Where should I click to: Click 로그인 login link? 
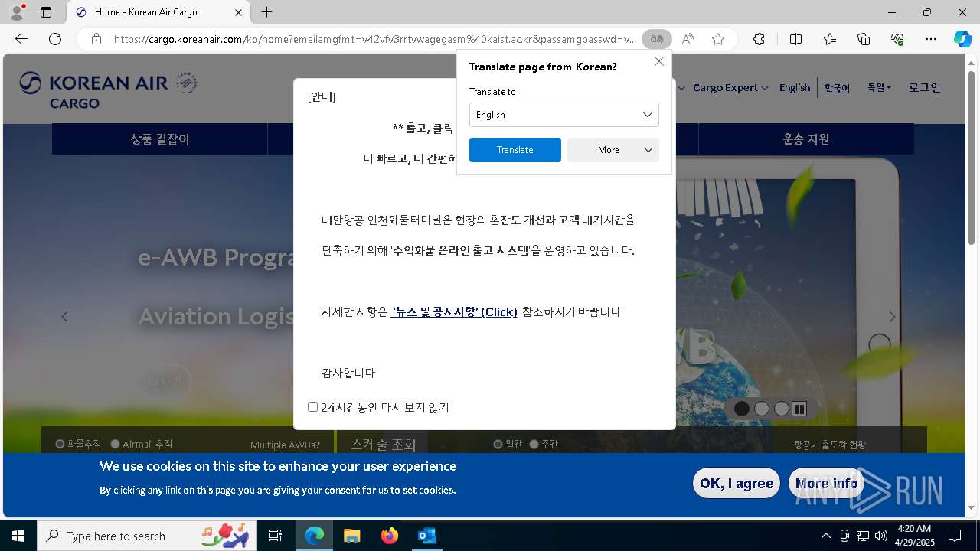925,88
